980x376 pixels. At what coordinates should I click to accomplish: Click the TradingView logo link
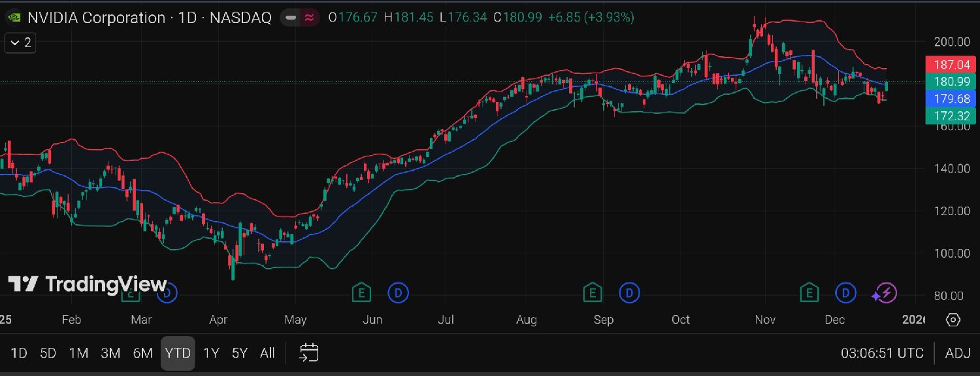pos(88,284)
